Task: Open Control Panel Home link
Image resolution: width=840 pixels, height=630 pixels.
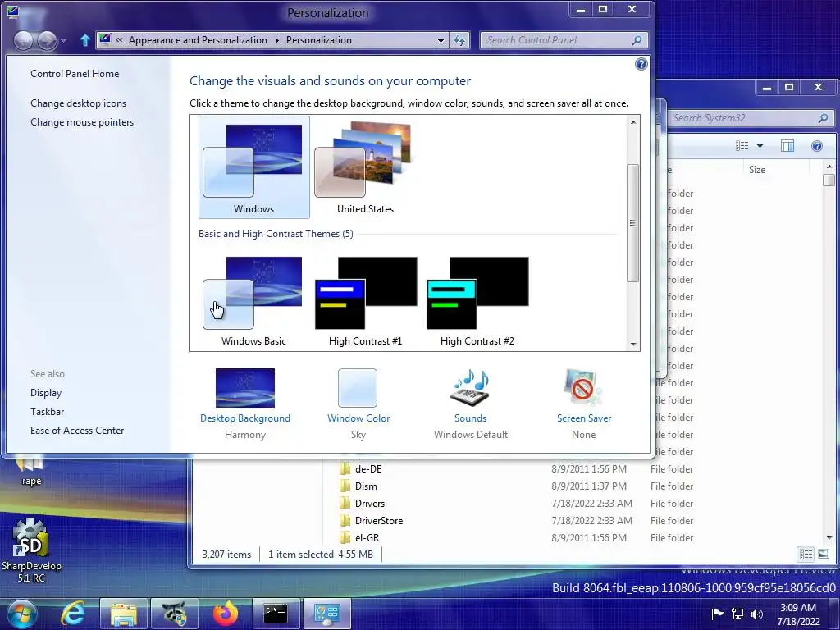Action: pos(75,73)
